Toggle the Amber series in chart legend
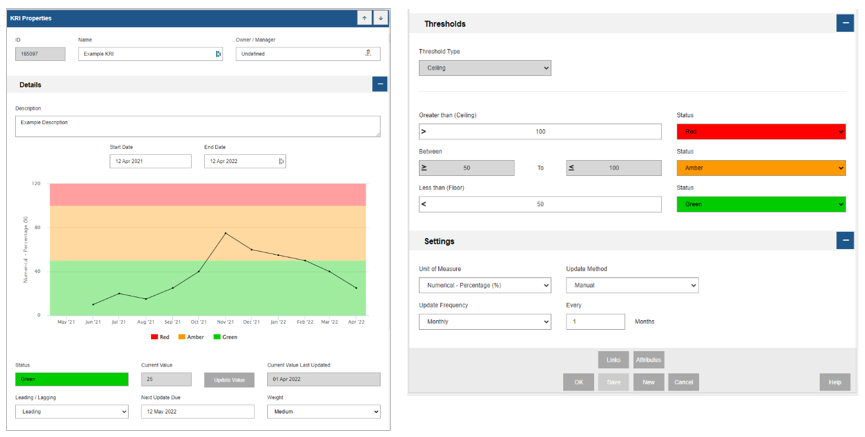Image resolution: width=865 pixels, height=437 pixels. [191, 337]
